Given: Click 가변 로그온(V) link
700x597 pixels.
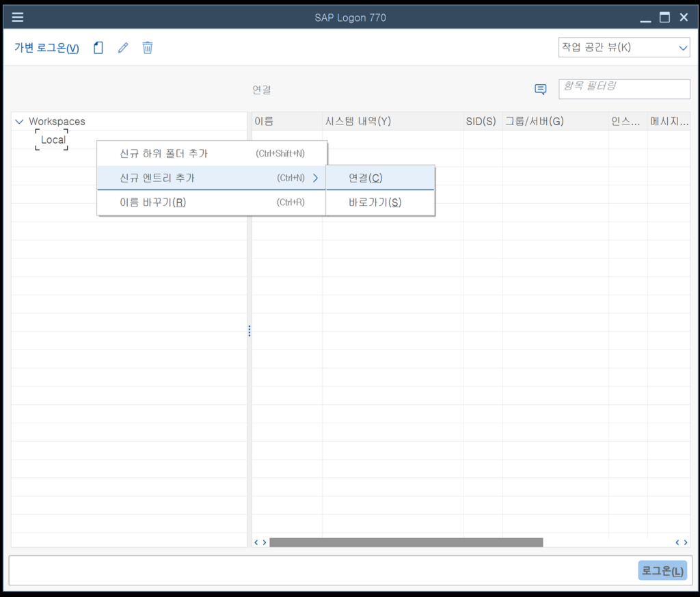Looking at the screenshot, I should click(x=47, y=48).
